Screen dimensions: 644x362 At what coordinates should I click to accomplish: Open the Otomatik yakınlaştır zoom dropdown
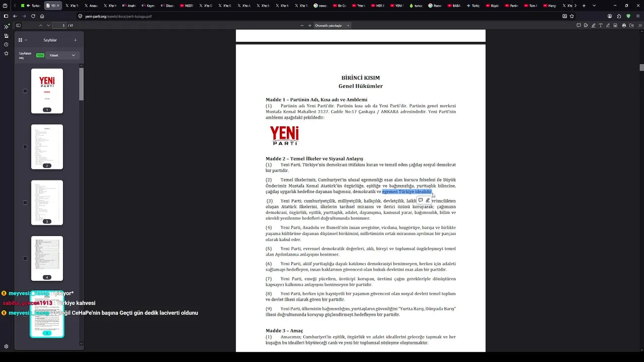[332, 25]
